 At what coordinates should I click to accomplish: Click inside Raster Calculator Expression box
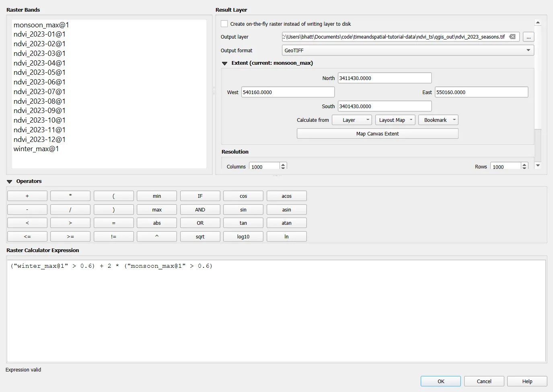[277, 310]
